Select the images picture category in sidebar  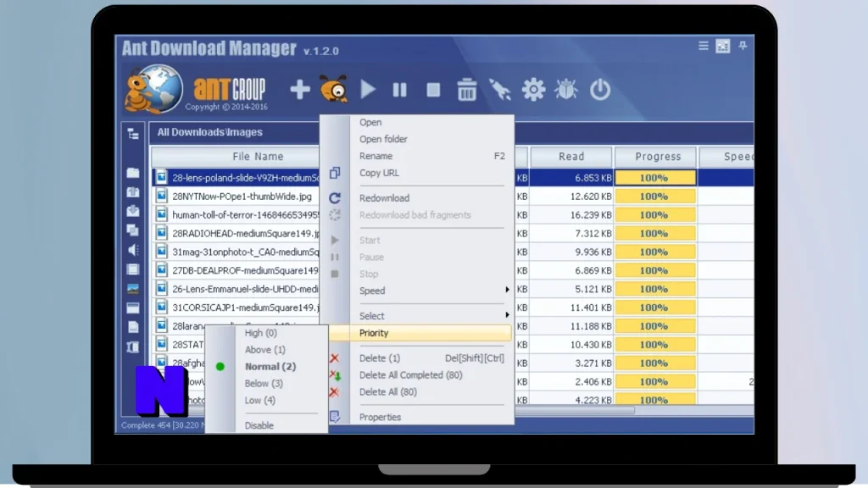133,289
